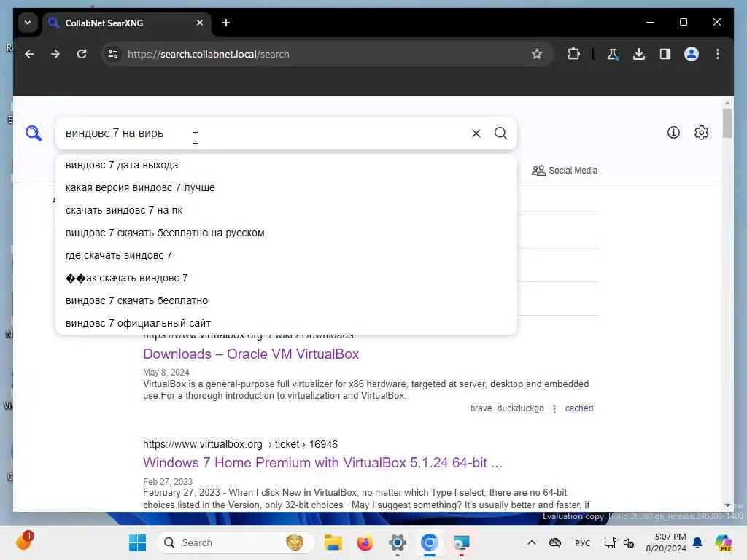Open browser extensions puzzle icon

click(x=573, y=54)
